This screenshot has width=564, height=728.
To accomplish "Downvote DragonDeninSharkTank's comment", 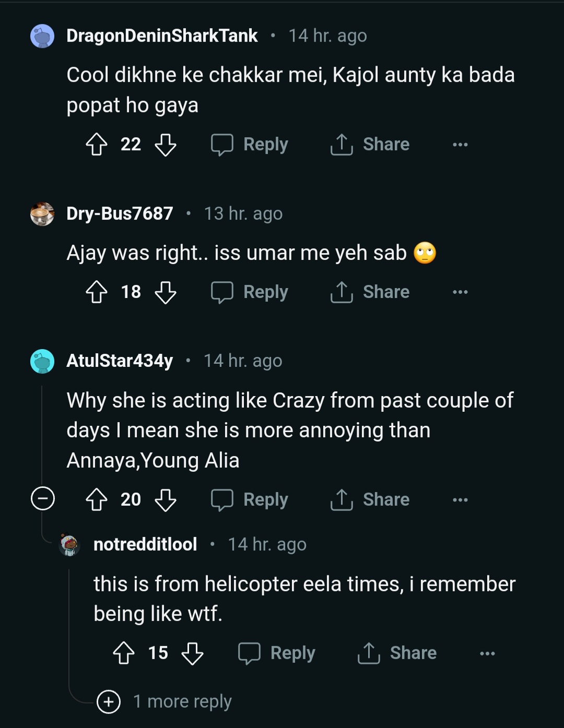I will coord(166,145).
